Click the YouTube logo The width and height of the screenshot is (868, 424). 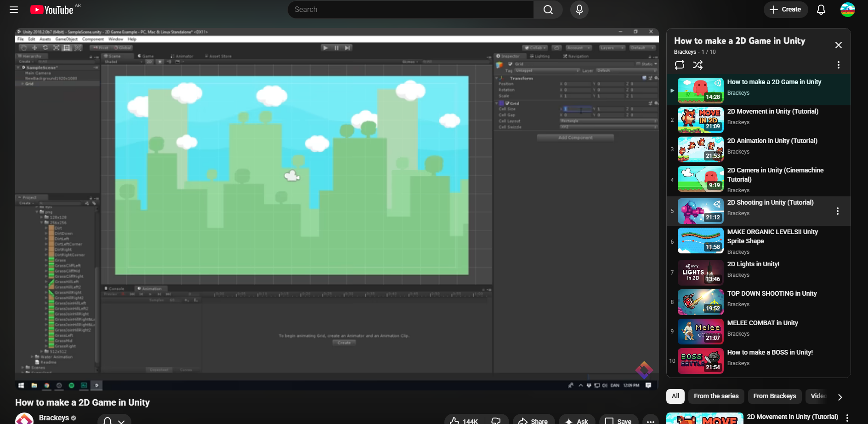[52, 10]
